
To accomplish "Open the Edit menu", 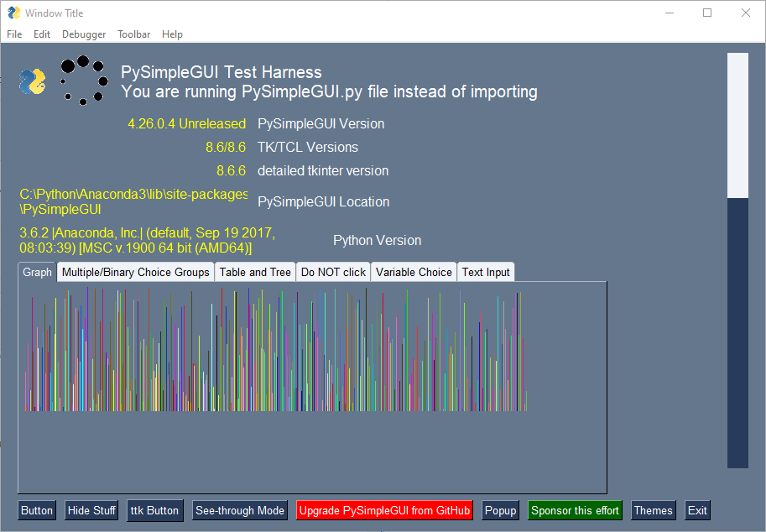I will pyautogui.click(x=42, y=34).
